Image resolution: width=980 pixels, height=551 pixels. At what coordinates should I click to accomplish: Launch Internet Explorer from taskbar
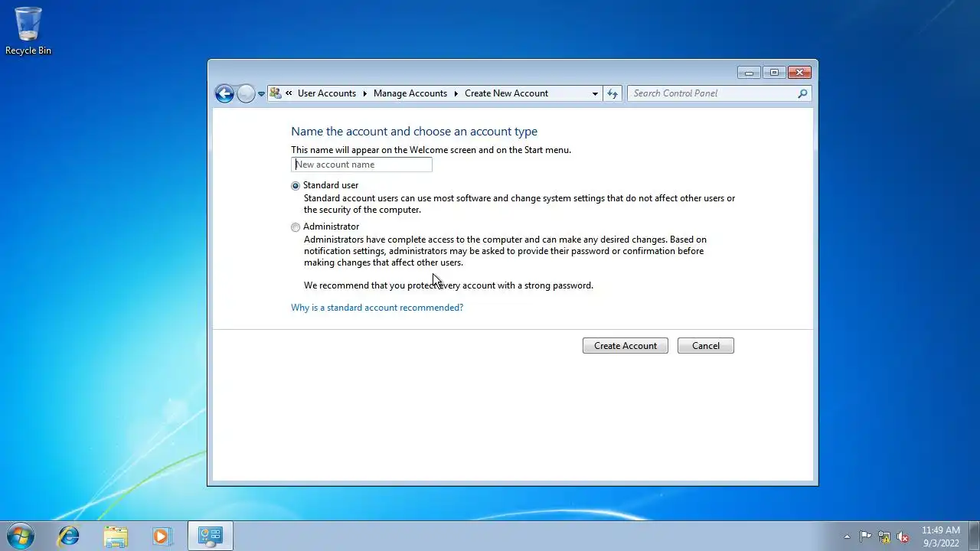69,536
